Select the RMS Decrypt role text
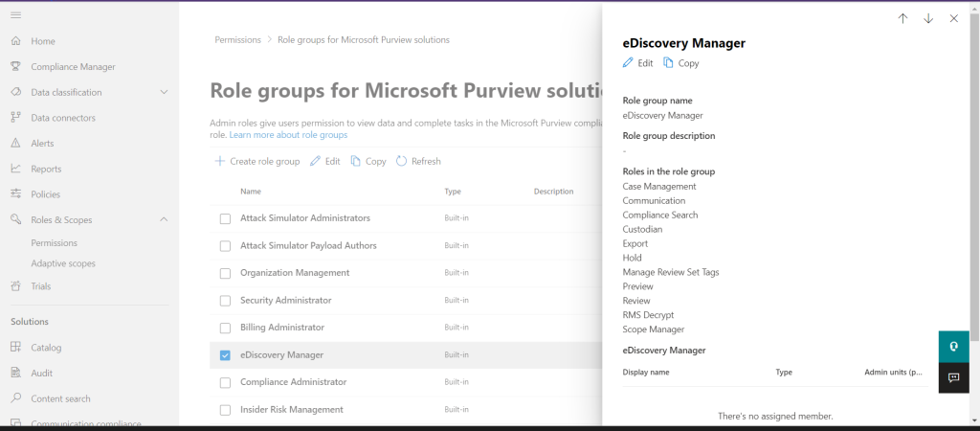The height and width of the screenshot is (431, 980). (648, 315)
